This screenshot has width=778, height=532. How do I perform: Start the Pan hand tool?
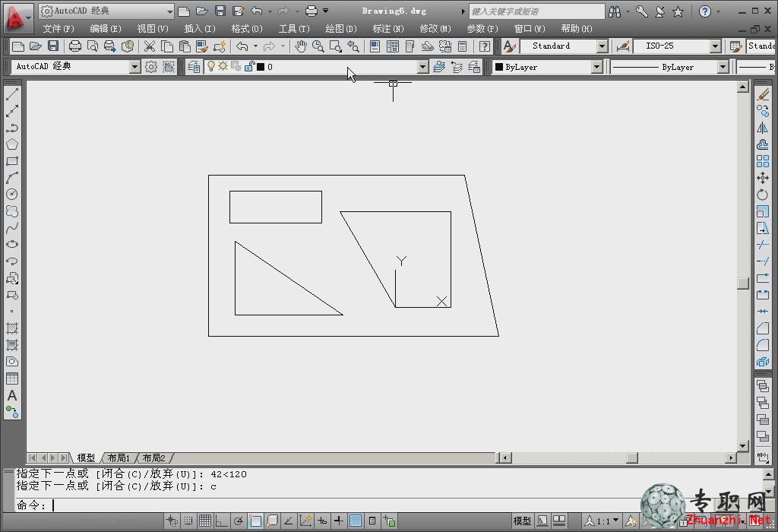tap(301, 46)
